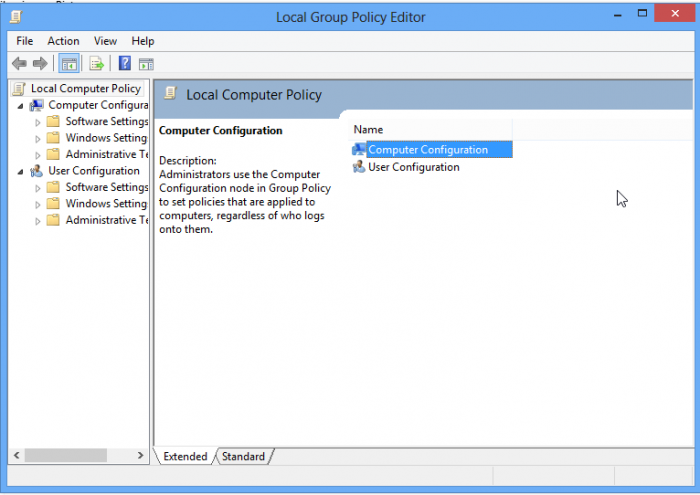
Task: Select User Configuration in the Name list
Action: pos(413,167)
